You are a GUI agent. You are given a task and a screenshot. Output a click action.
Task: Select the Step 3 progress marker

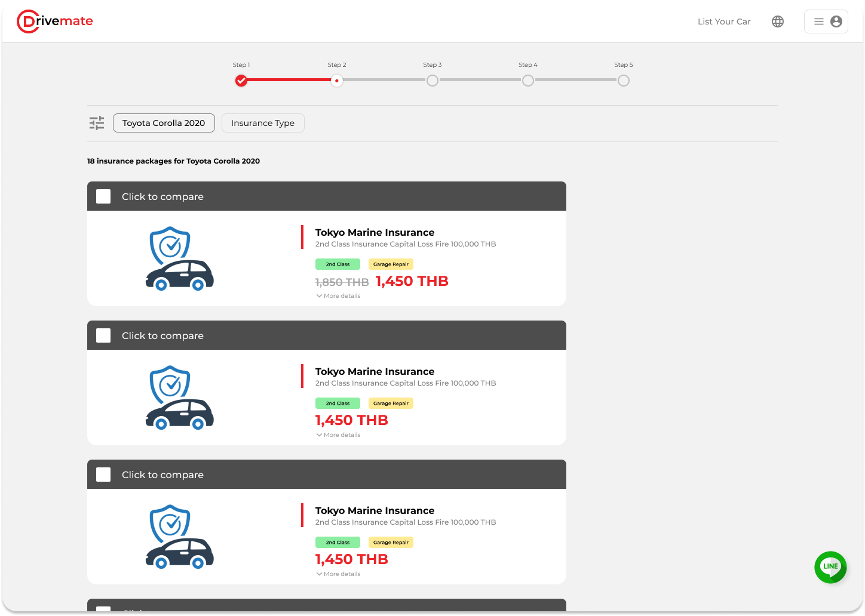click(x=432, y=81)
